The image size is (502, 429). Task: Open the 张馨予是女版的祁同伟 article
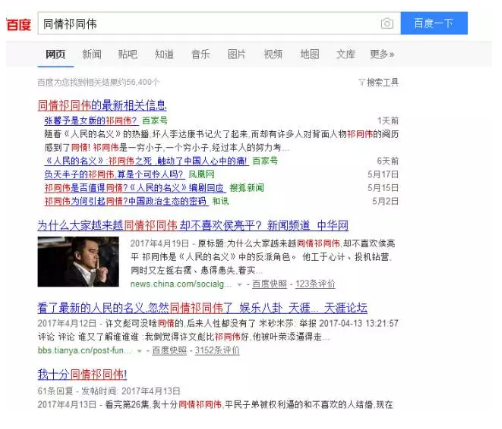[x=91, y=120]
